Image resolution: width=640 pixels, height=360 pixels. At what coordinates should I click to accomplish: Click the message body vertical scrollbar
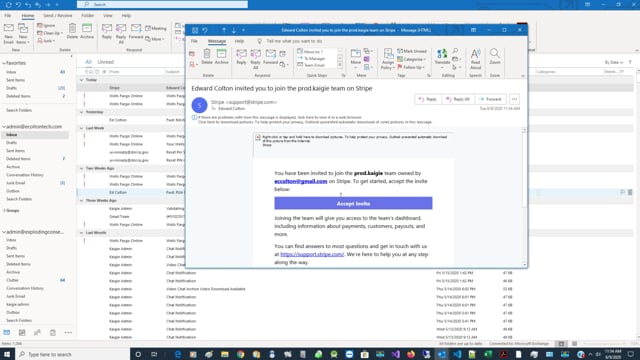[x=524, y=197]
